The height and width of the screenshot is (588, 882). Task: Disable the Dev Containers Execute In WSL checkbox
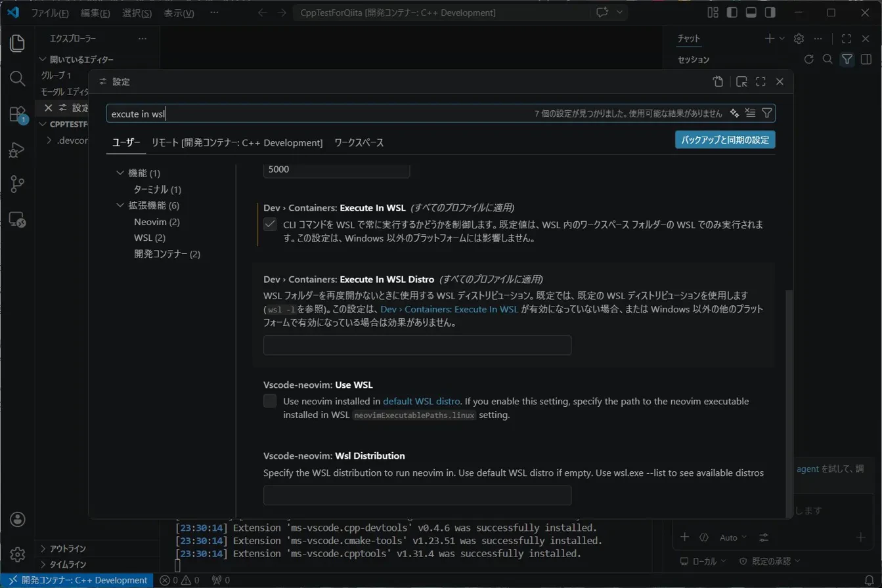tap(269, 224)
